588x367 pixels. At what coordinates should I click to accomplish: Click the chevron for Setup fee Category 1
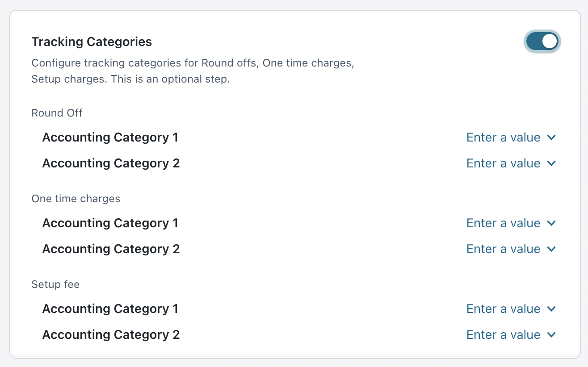coord(551,309)
